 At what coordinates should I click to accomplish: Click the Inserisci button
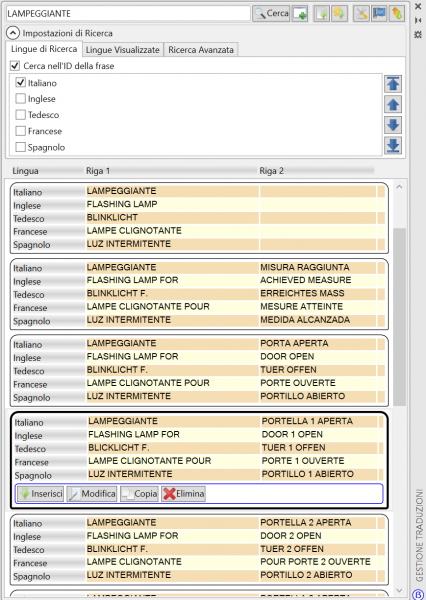(40, 494)
